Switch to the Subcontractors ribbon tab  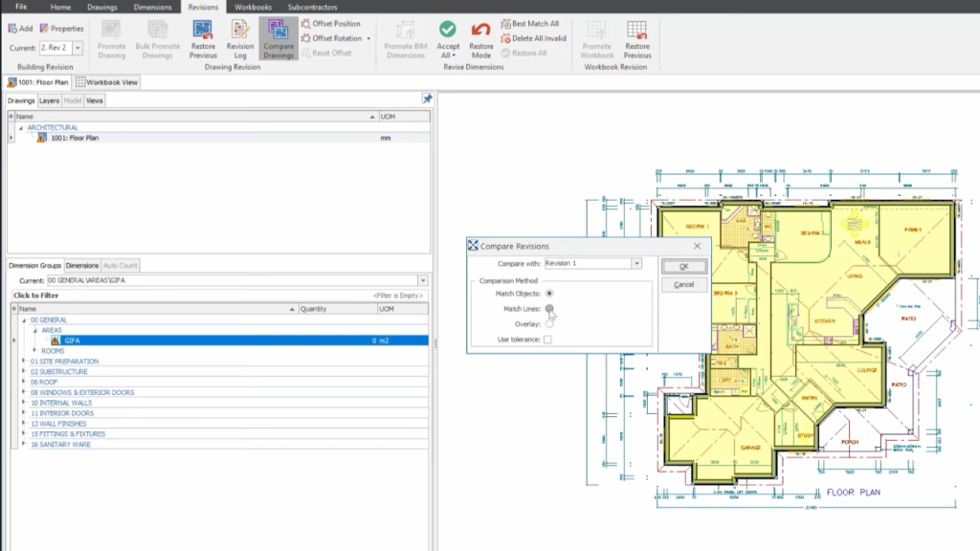[313, 7]
